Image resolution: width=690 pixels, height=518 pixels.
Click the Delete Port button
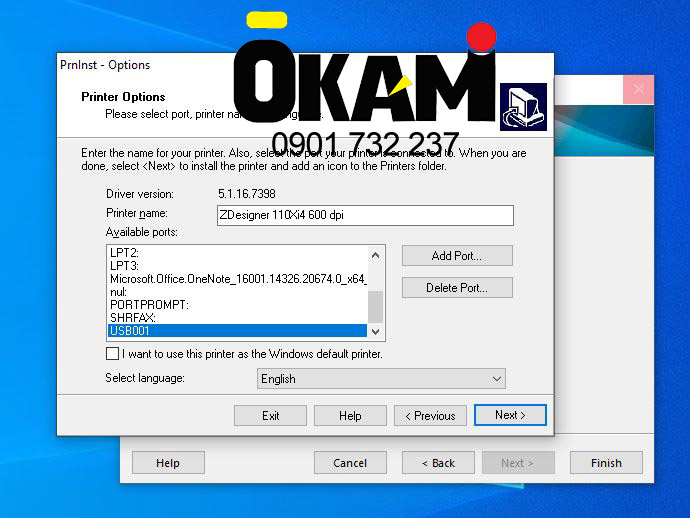tap(457, 288)
